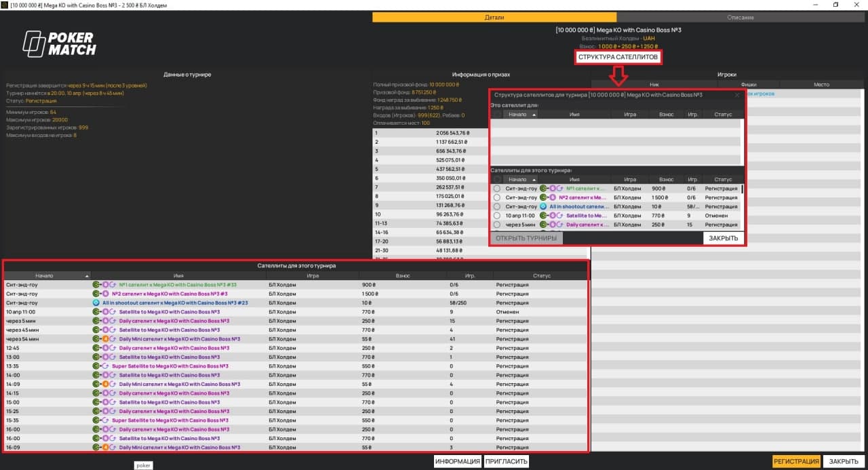The height and width of the screenshot is (470, 868).
Task: Click the '58/250' players value in the bottom list
Action: pos(459,303)
